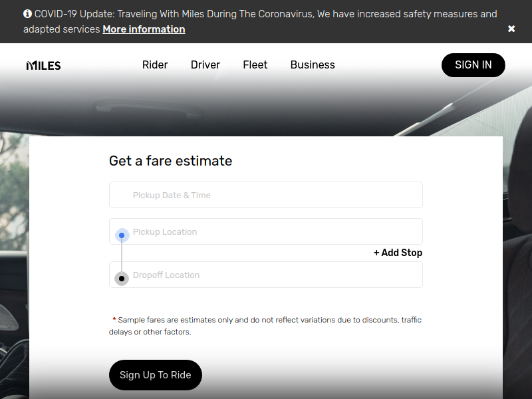Dismiss the COVID-19 banner with the X
The width and height of the screenshot is (532, 399).
click(511, 29)
